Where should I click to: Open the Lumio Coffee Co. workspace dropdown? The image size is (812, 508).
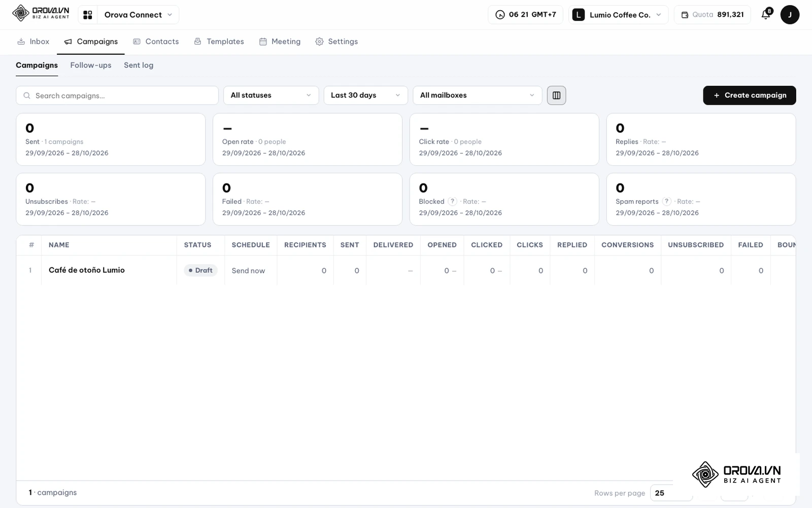pos(619,15)
